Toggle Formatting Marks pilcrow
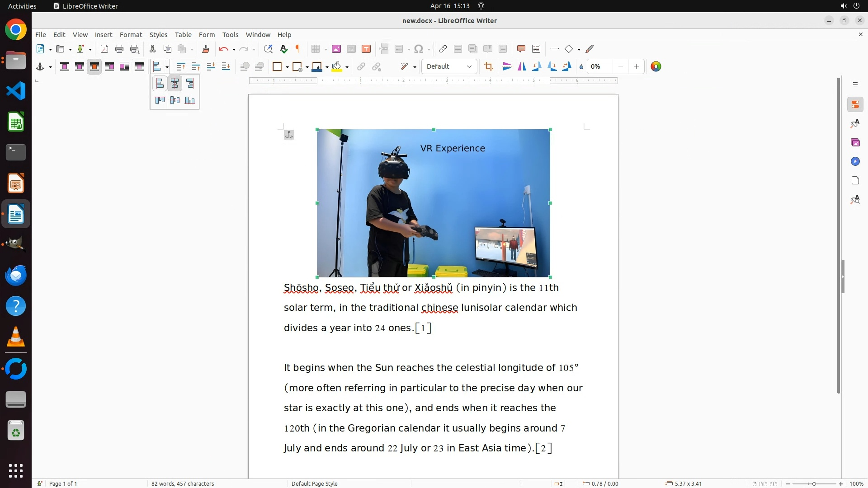The width and height of the screenshot is (868, 488). [x=298, y=49]
